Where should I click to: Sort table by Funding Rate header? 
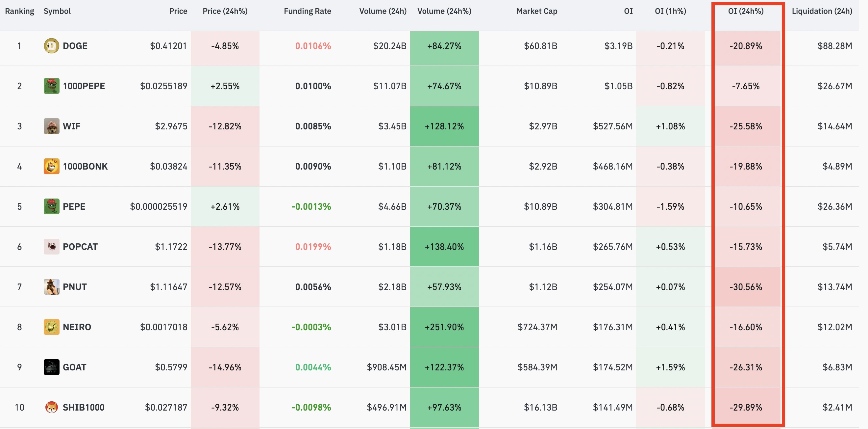pyautogui.click(x=307, y=11)
